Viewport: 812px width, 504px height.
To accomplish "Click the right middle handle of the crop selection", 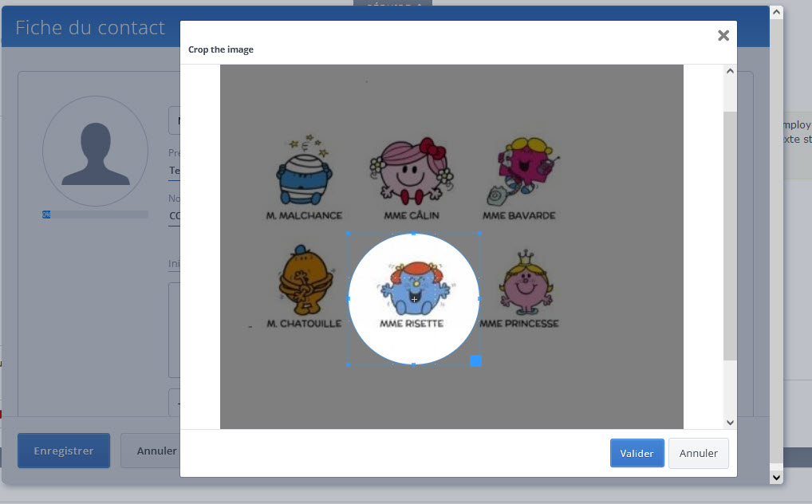I will [x=479, y=299].
